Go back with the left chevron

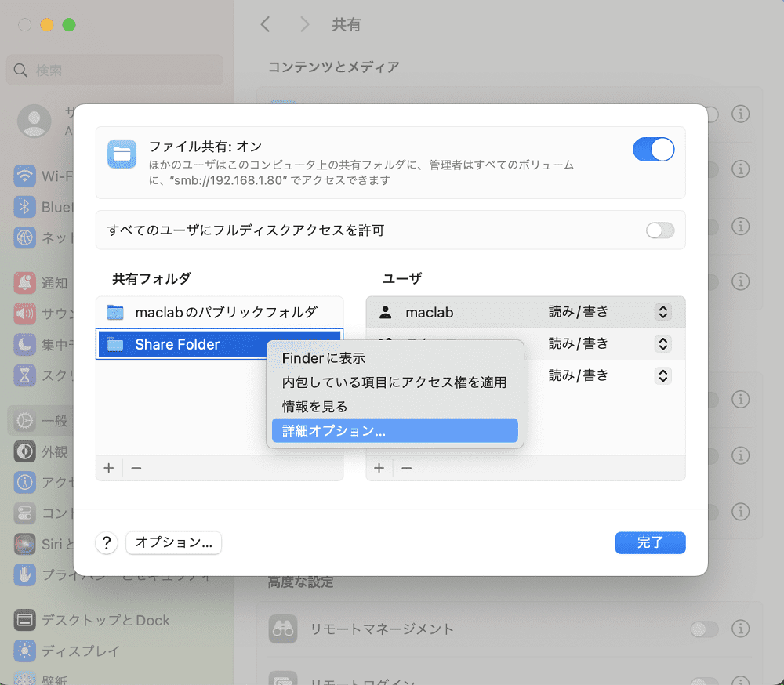coord(266,24)
